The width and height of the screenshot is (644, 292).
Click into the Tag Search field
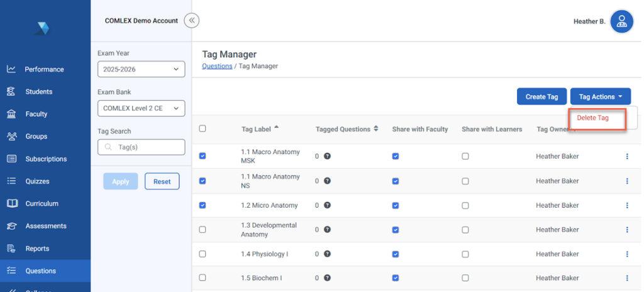(141, 147)
